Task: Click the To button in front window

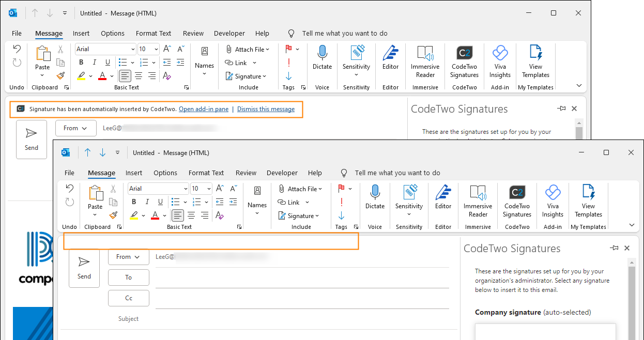Action: point(129,277)
